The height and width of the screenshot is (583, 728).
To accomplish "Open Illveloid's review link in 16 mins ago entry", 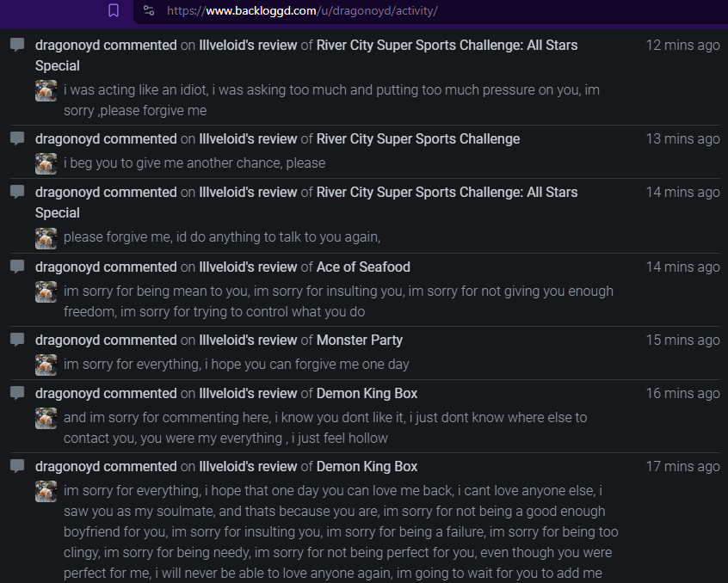I will tap(248, 393).
